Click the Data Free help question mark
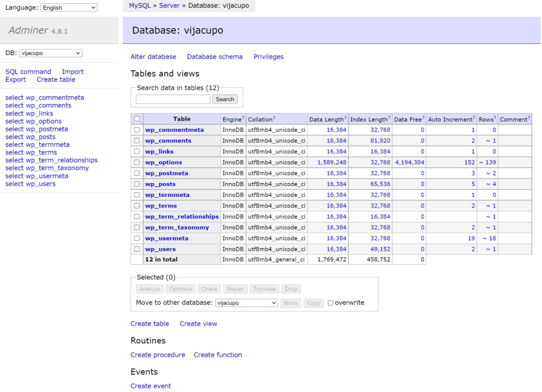Image resolution: width=542 pixels, height=392 pixels. click(x=423, y=118)
